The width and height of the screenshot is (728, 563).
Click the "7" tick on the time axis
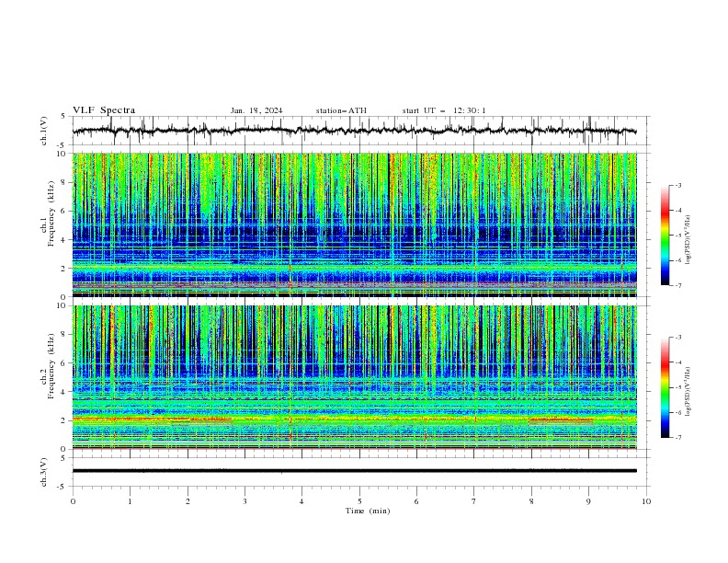474,501
